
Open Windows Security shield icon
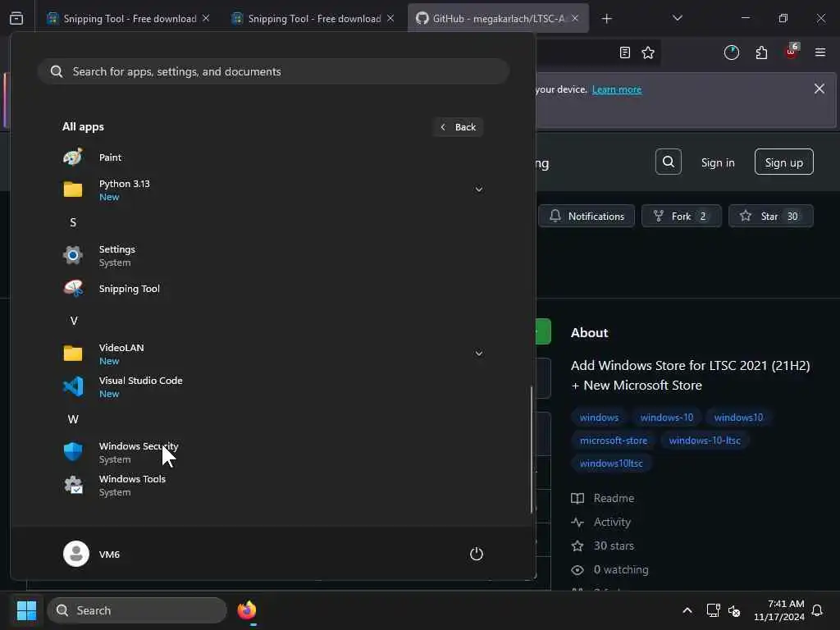click(x=73, y=452)
